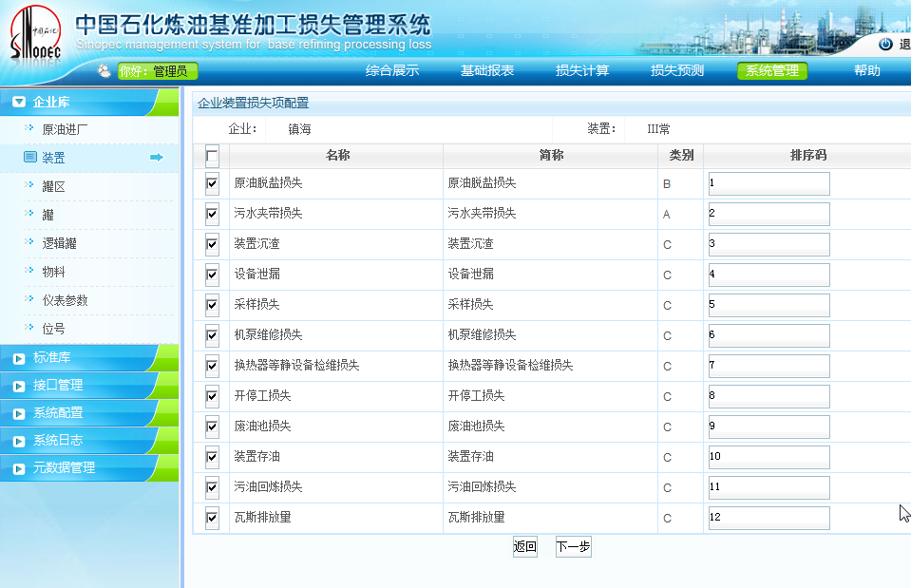This screenshot has height=588, width=911.
Task: Click the bullet icon before 物料
Action: pyautogui.click(x=29, y=270)
